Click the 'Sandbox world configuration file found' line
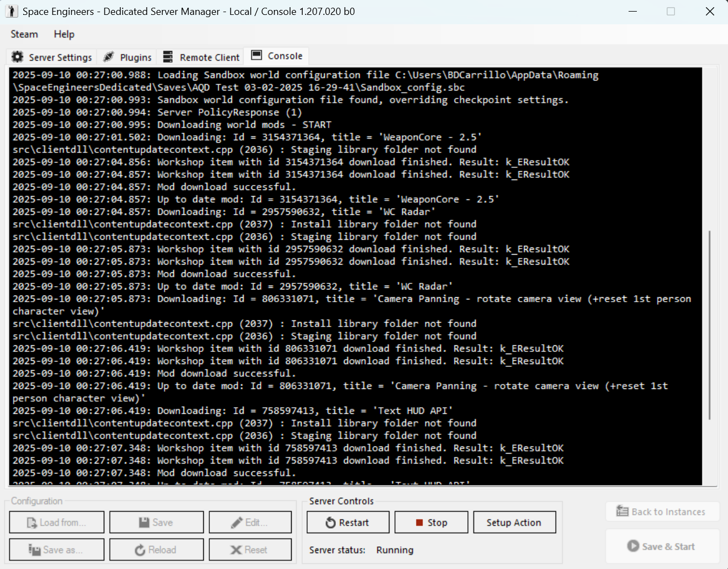 click(291, 100)
